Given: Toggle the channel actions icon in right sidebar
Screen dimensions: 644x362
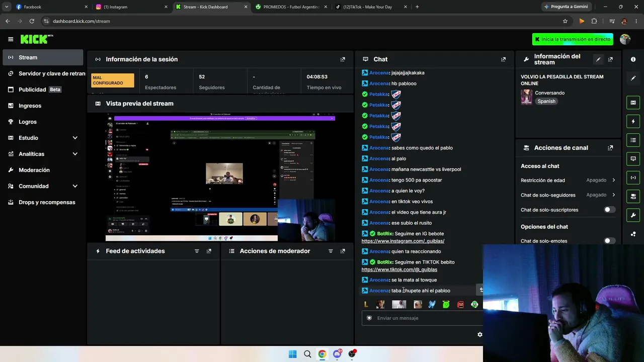Looking at the screenshot, I should coord(633,196).
